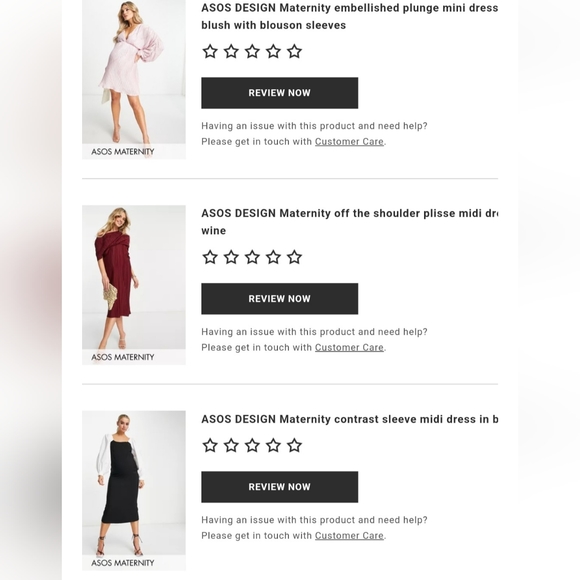This screenshot has height=580, width=580.
Task: Click Review Now for wine plisse midi dress
Action: (280, 299)
